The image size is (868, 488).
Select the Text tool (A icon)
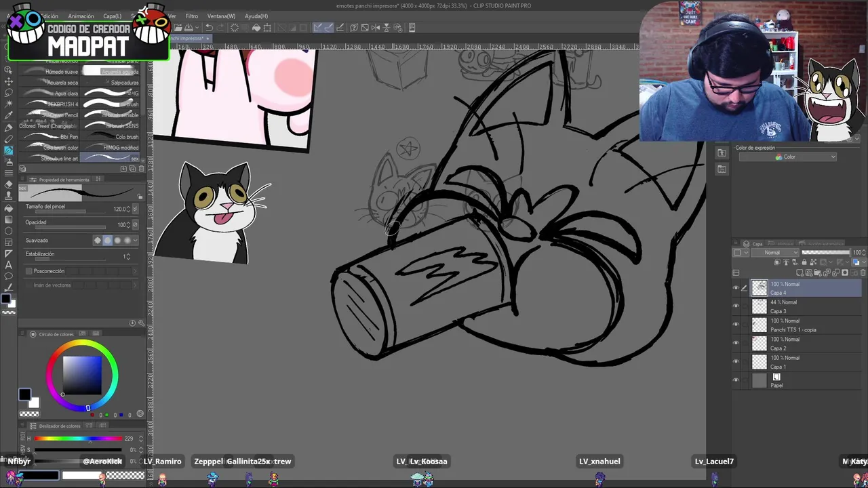tap(8, 265)
